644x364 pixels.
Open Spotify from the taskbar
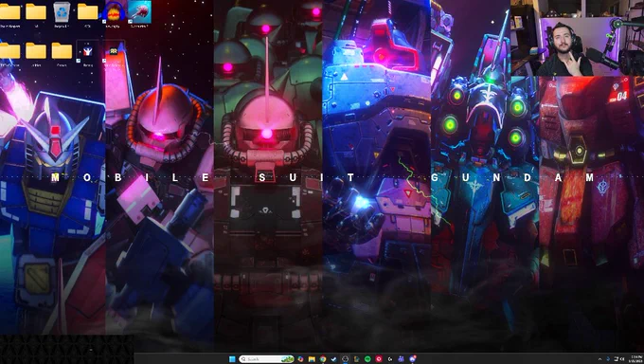367,359
